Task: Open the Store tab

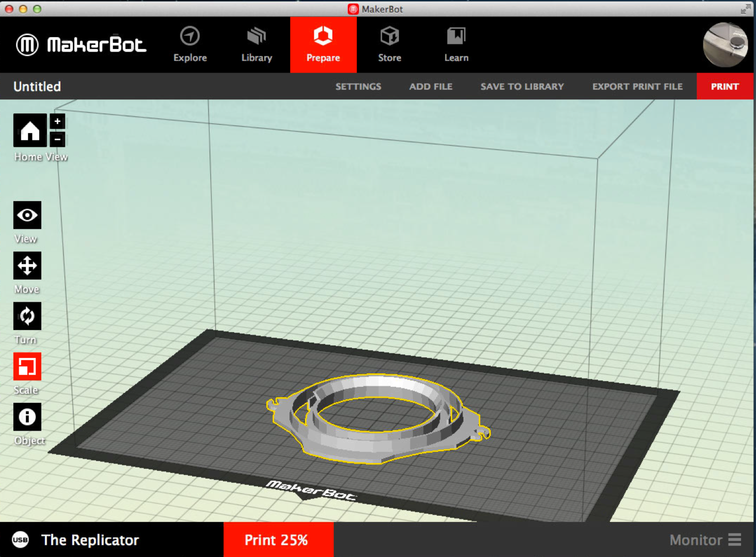Action: point(390,45)
